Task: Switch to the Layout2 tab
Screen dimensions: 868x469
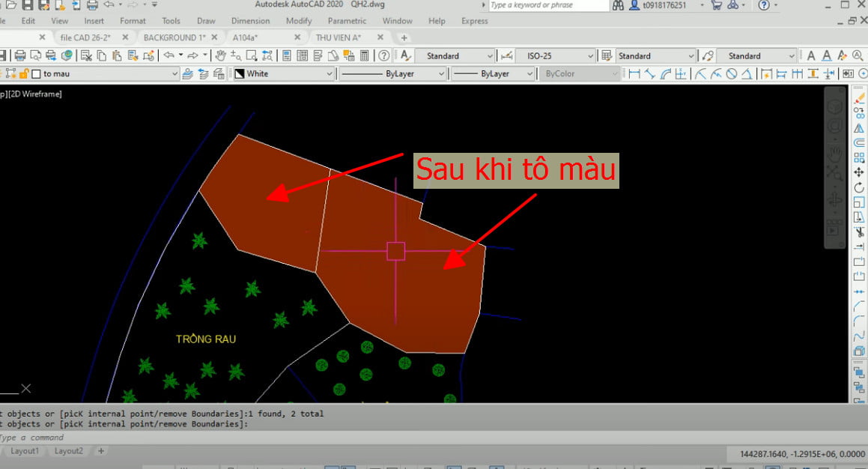Action: [x=69, y=451]
